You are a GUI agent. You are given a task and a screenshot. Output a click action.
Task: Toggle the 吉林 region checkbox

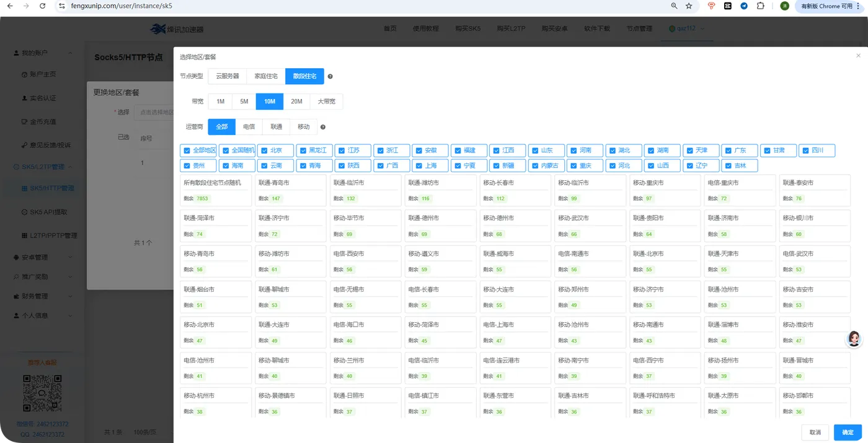(x=728, y=166)
